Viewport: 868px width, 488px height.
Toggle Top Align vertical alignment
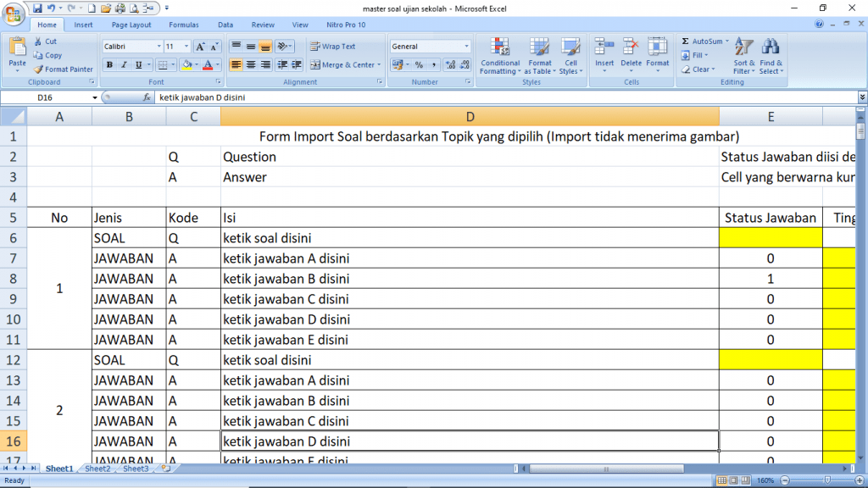pyautogui.click(x=236, y=47)
